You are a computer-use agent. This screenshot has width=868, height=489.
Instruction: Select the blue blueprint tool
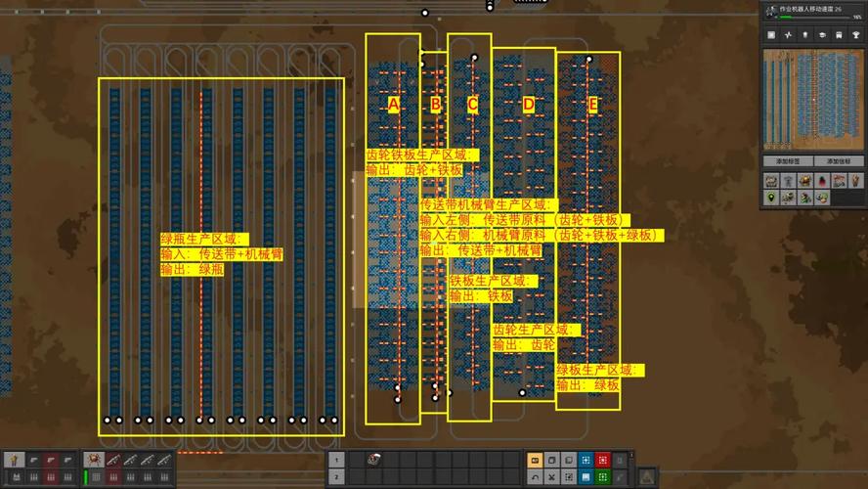(586, 461)
